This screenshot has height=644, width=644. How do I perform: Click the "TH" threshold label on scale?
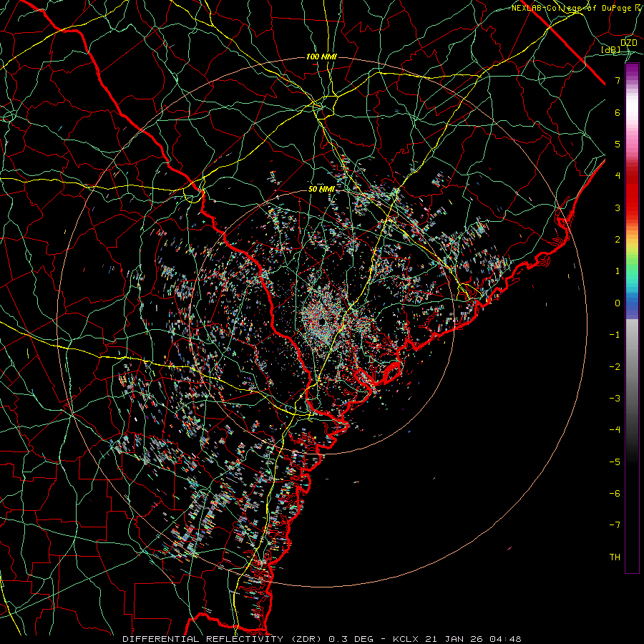pyautogui.click(x=615, y=557)
